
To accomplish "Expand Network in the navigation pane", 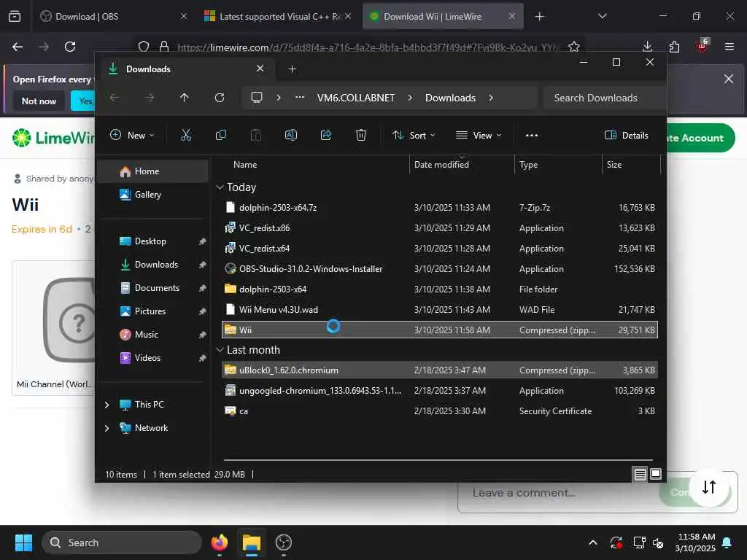I will [x=107, y=428].
